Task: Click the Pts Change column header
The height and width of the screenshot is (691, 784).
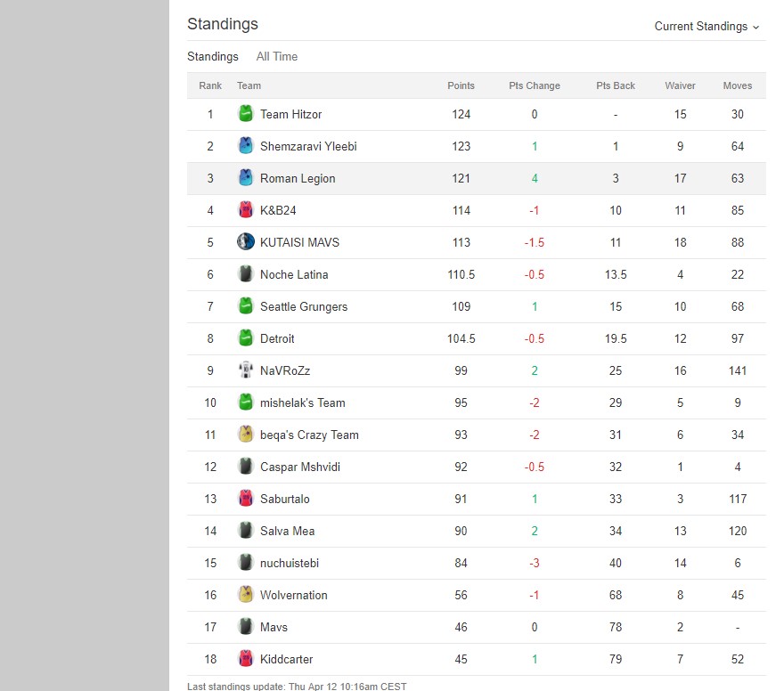Action: pos(535,85)
